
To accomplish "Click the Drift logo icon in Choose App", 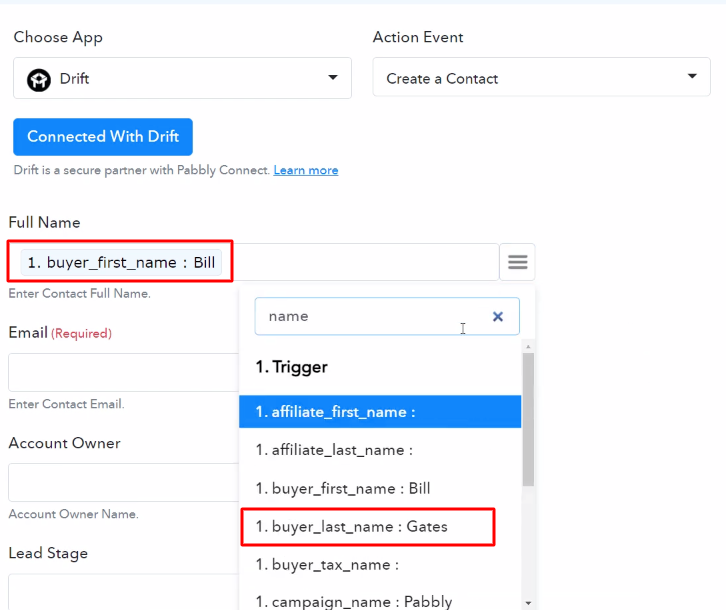I will [x=39, y=80].
